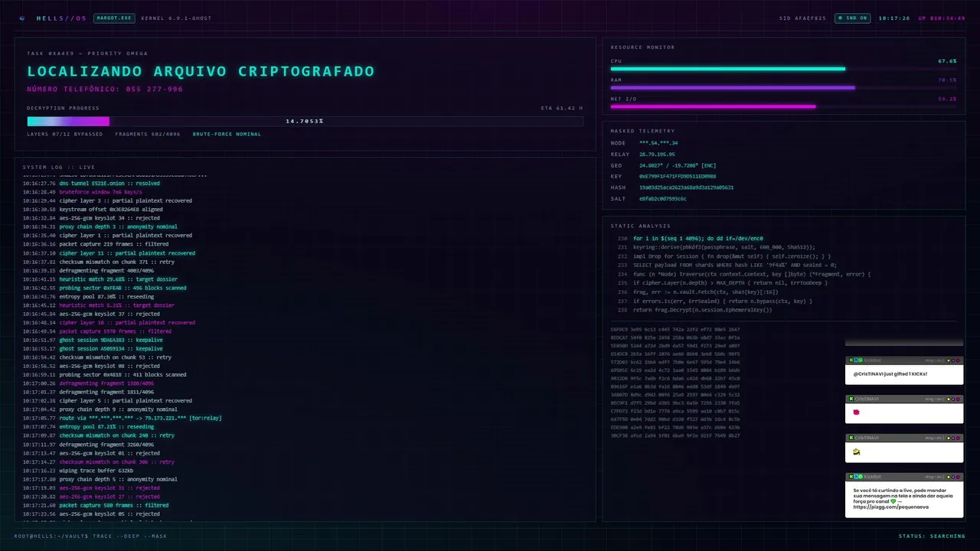Click the FRAGMENTS 602/4096 text
The height and width of the screenshot is (551, 980).
(148, 134)
